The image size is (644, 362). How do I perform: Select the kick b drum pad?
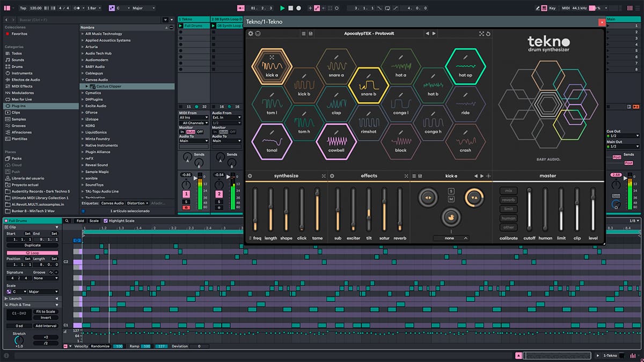pyautogui.click(x=304, y=86)
